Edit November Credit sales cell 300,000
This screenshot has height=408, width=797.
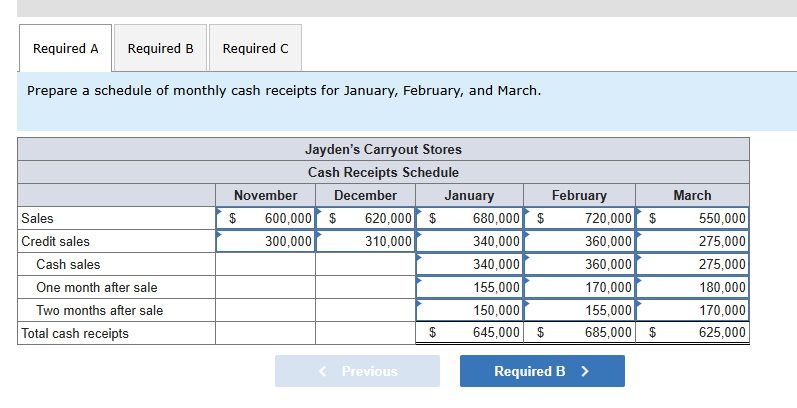tap(265, 241)
